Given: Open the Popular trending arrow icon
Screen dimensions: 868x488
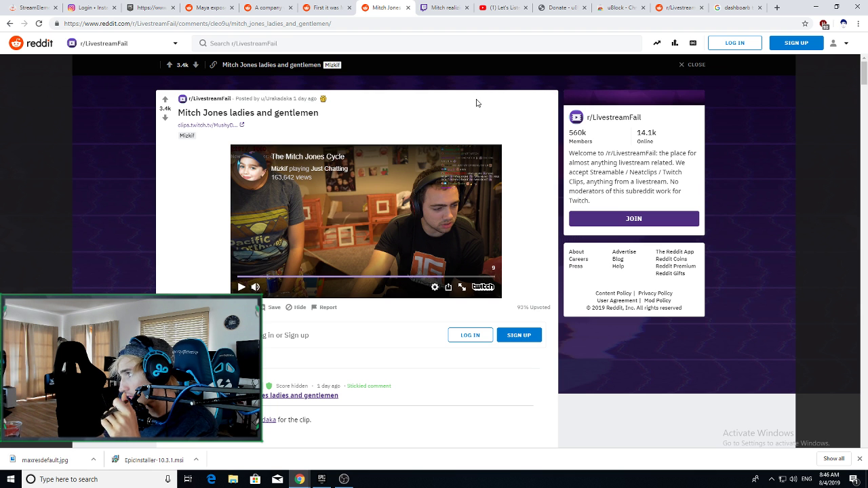Looking at the screenshot, I should click(x=656, y=43).
